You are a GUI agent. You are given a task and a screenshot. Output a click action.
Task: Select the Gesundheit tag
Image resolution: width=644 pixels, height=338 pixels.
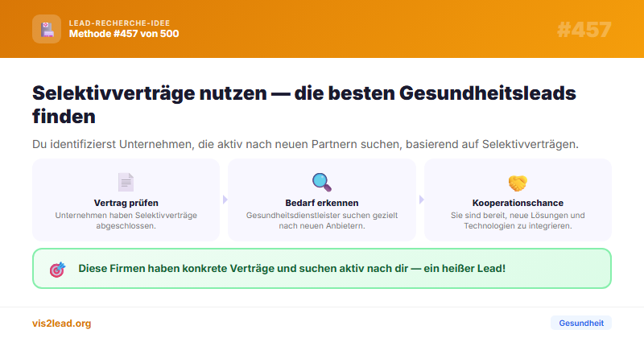point(580,323)
